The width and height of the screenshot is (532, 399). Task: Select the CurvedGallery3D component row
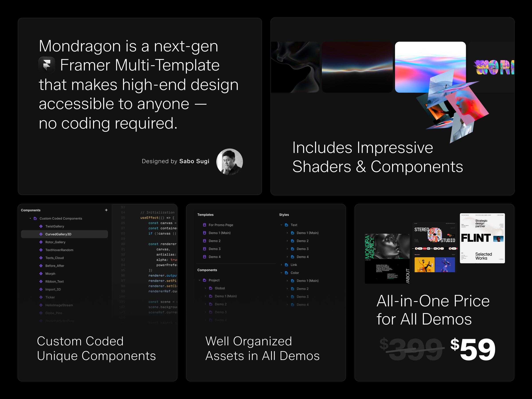(x=65, y=234)
